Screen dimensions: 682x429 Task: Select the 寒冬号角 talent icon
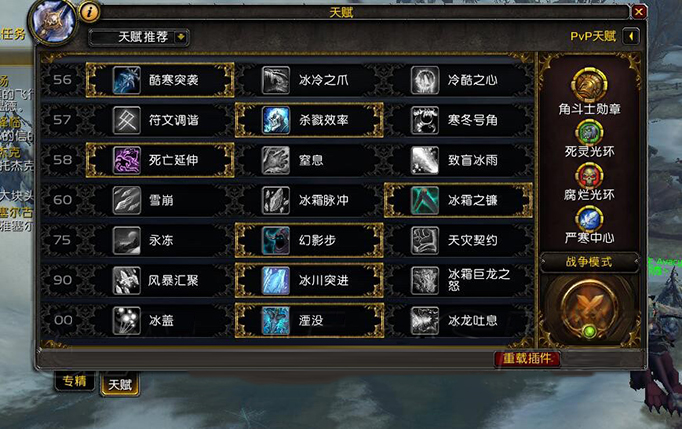(425, 120)
